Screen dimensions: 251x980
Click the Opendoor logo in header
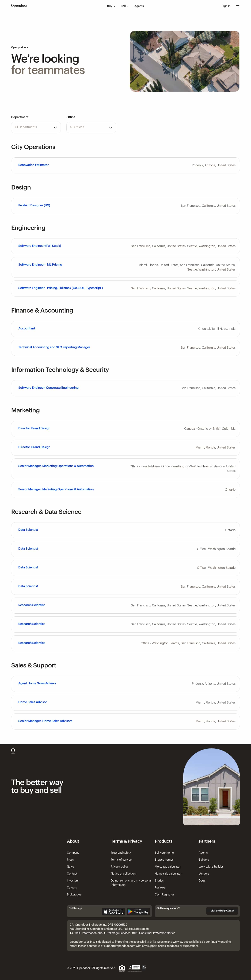(x=19, y=6)
